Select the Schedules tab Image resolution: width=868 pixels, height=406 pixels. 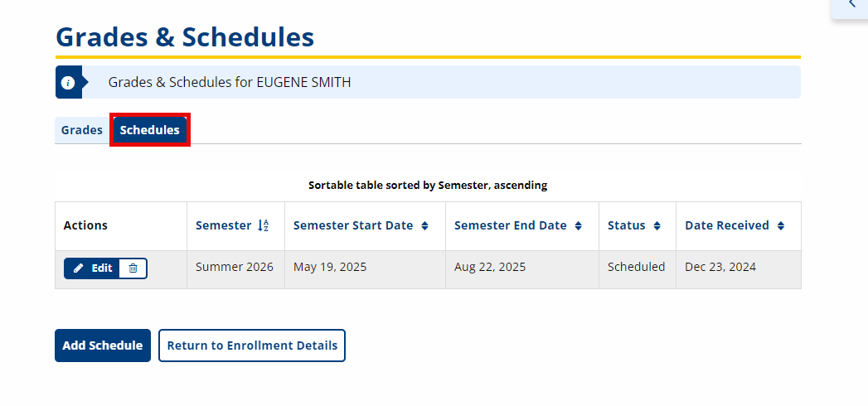pos(150,130)
